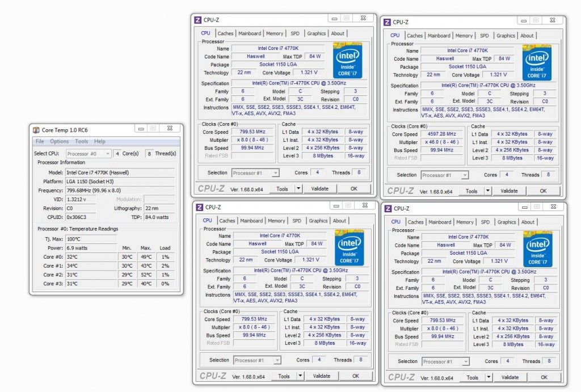Select CPU tab in 4597.28 MHz CPU-Z window
The image size is (581, 392).
coord(395,35)
